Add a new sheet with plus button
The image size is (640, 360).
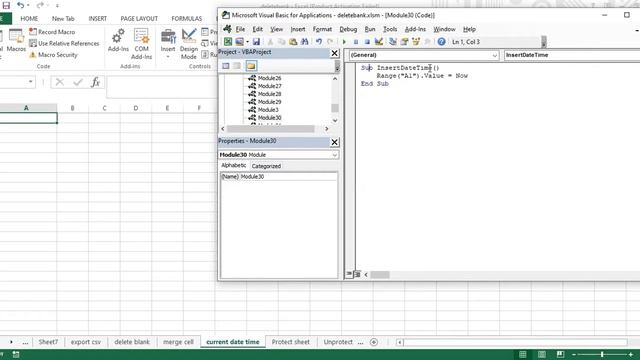tap(374, 342)
